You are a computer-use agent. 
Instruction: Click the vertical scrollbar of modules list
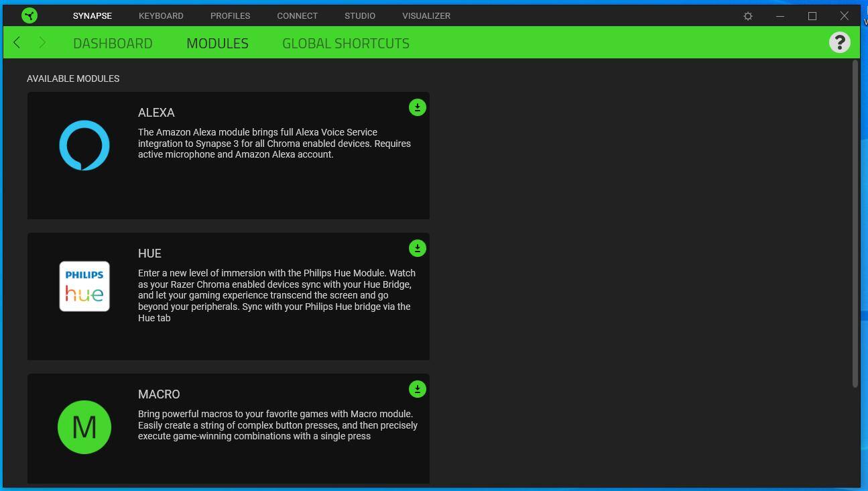coord(855,223)
